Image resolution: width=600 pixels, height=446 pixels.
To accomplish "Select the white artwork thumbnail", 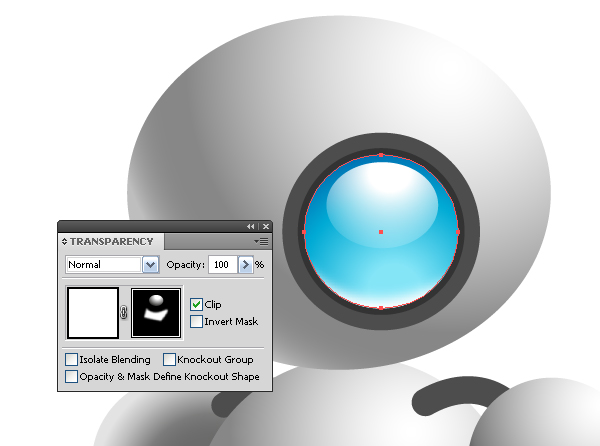I will 93,313.
